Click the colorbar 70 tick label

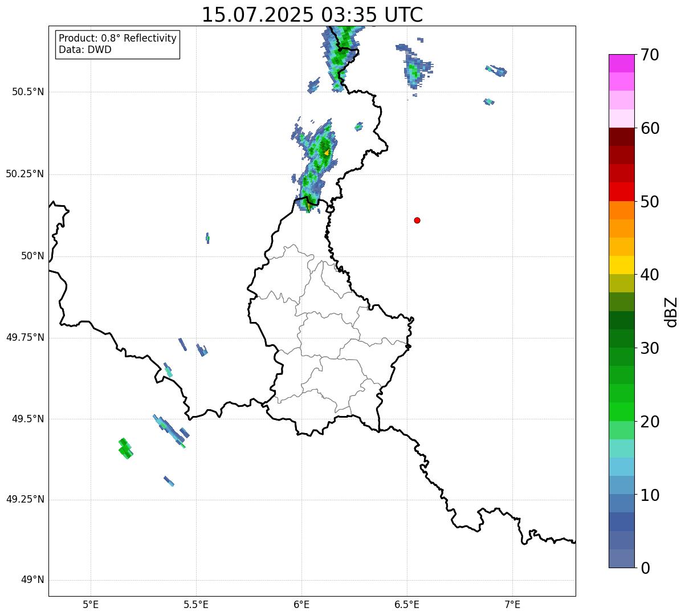pyautogui.click(x=650, y=55)
